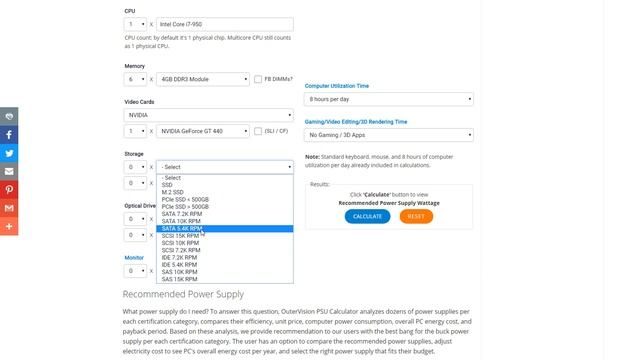
Task: Click the Recommended Power Supply heading
Action: point(183,294)
